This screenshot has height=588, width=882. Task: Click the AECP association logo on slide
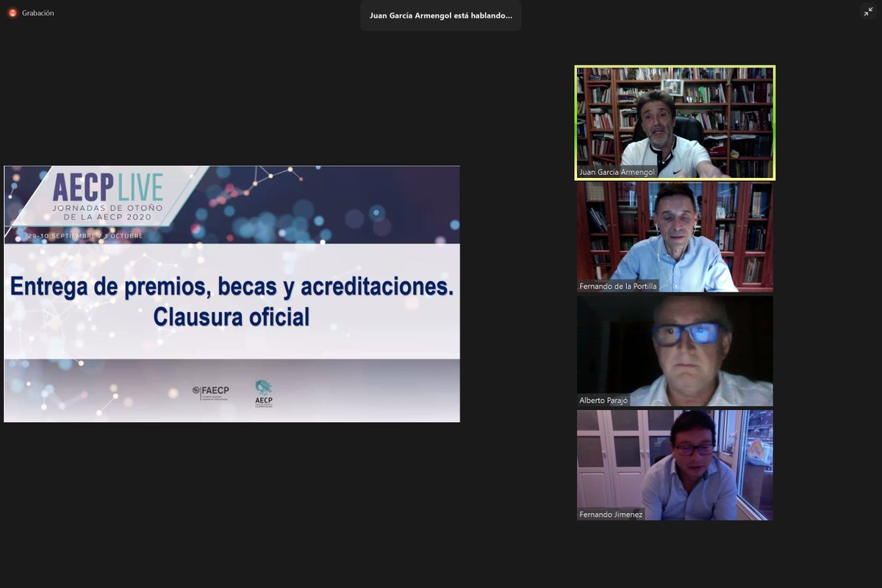click(x=263, y=393)
